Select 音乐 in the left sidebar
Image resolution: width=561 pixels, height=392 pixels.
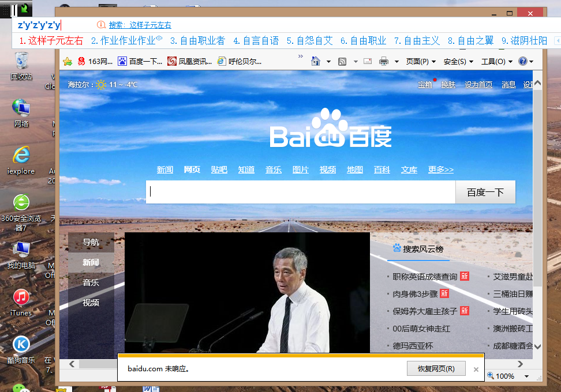pyautogui.click(x=91, y=282)
